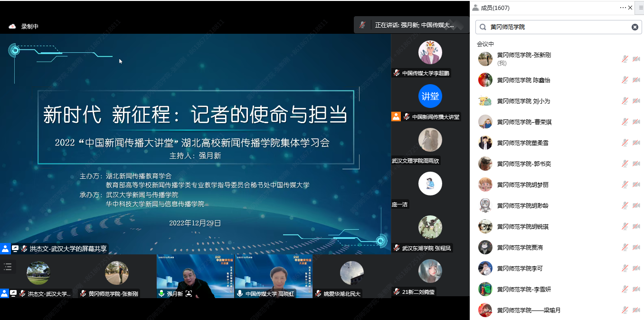
Task: Select member 黄冈师范学院贾洧 in list
Action: (x=520, y=247)
